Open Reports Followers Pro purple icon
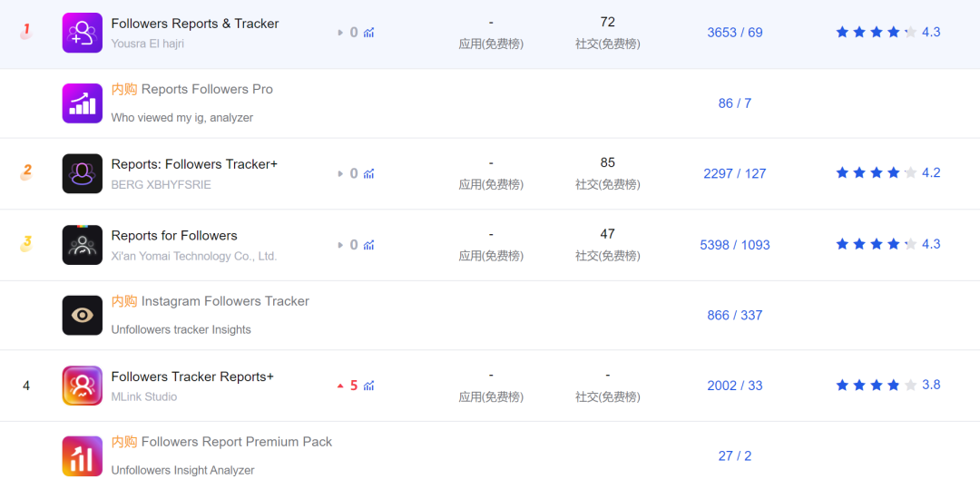Screen dimensions: 980x489 click(x=82, y=103)
